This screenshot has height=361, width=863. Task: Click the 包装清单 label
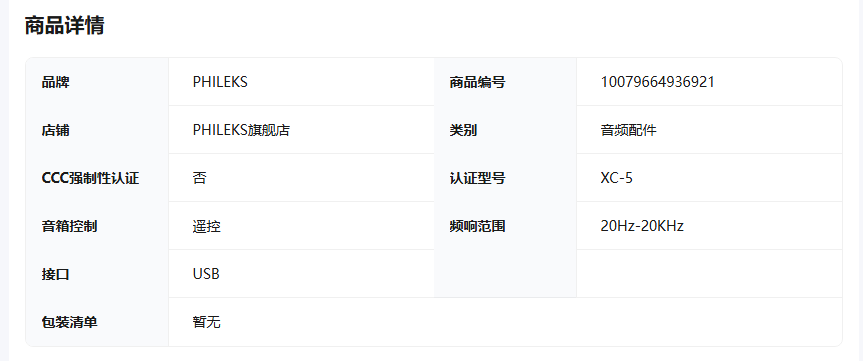[69, 322]
